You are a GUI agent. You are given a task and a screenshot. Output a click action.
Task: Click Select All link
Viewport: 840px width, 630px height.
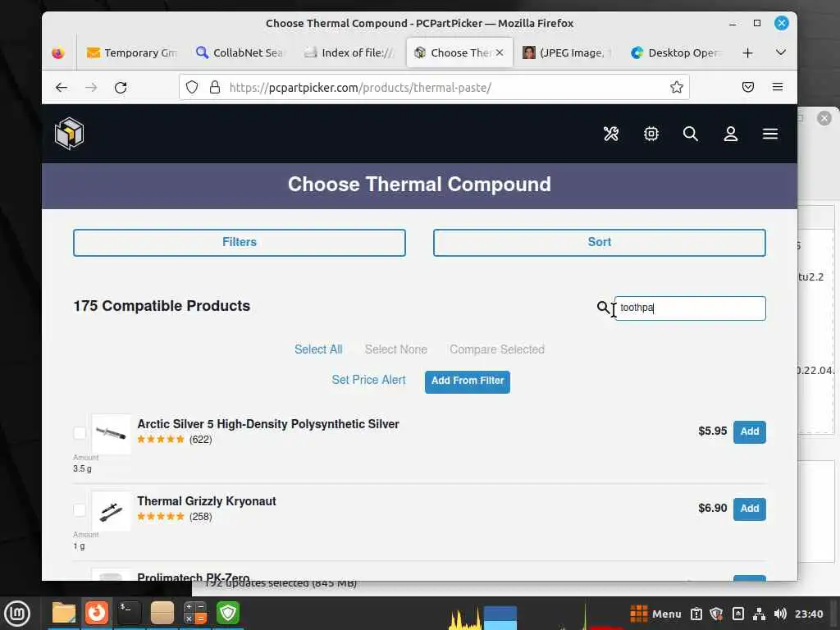(x=318, y=349)
